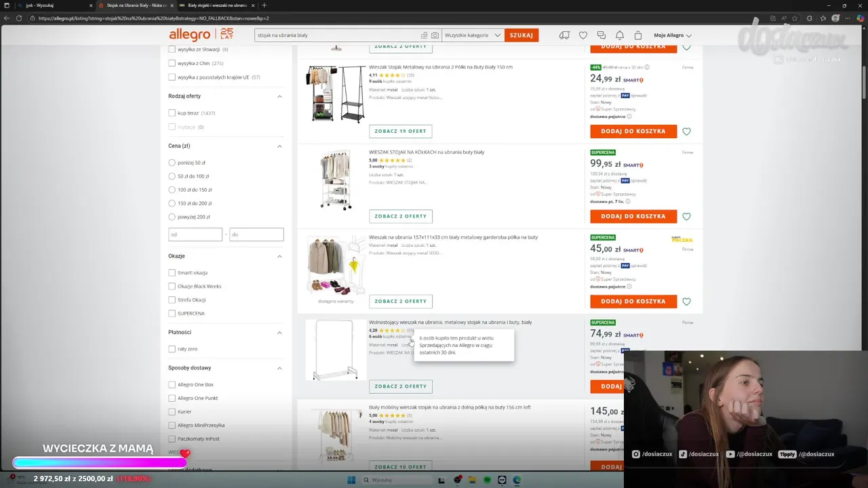Add 45,00 zł wardrobe rack to favorites
This screenshot has width=868, height=488.
pyautogui.click(x=686, y=302)
